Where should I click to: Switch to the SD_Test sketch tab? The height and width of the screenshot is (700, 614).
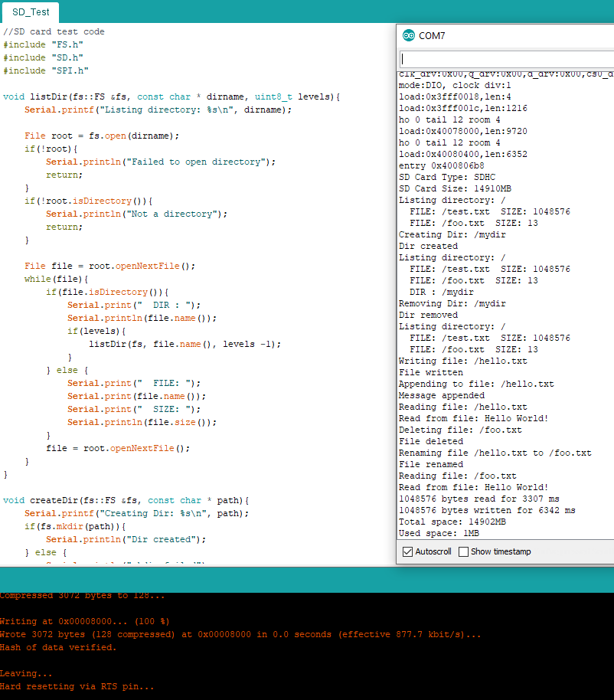tap(31, 12)
